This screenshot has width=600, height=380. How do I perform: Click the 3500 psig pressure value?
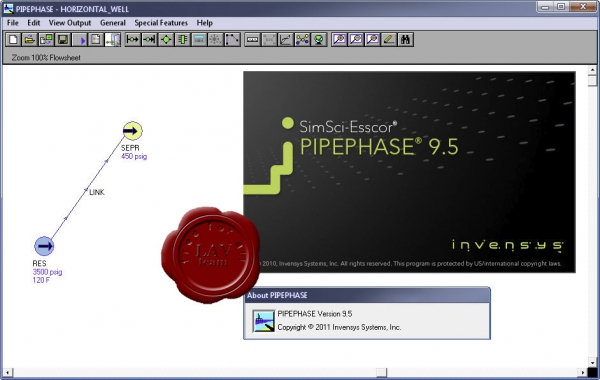47,272
